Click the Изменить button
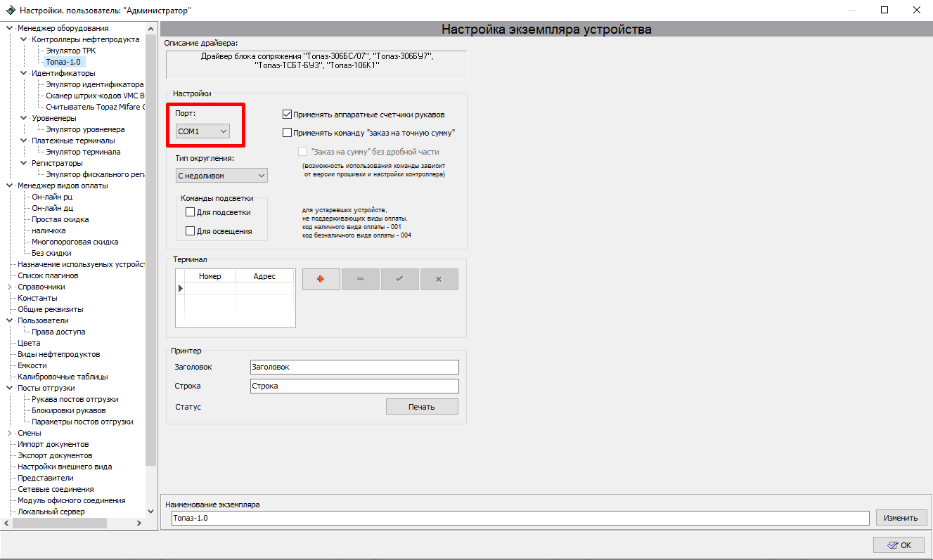 pos(901,518)
